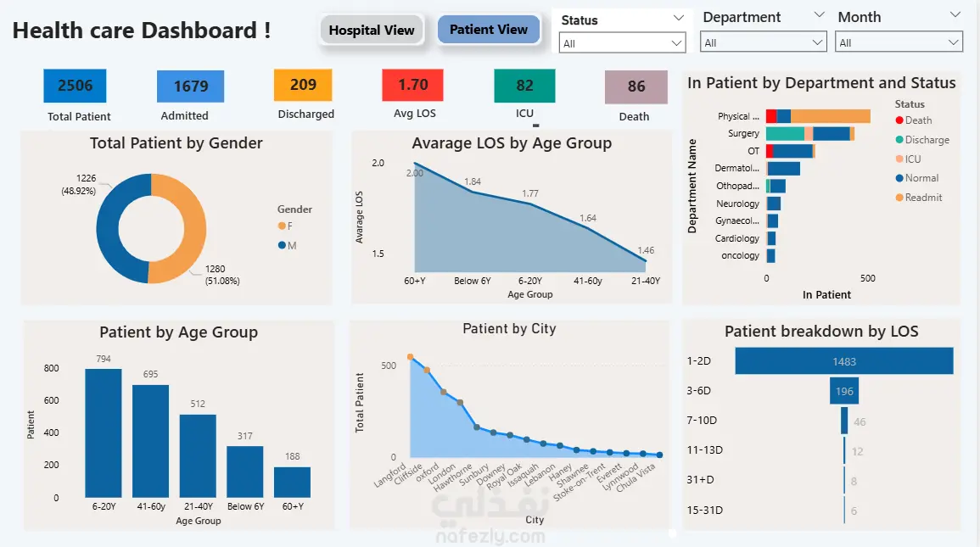
Task: Select the Langford point in city chart
Action: tap(411, 357)
